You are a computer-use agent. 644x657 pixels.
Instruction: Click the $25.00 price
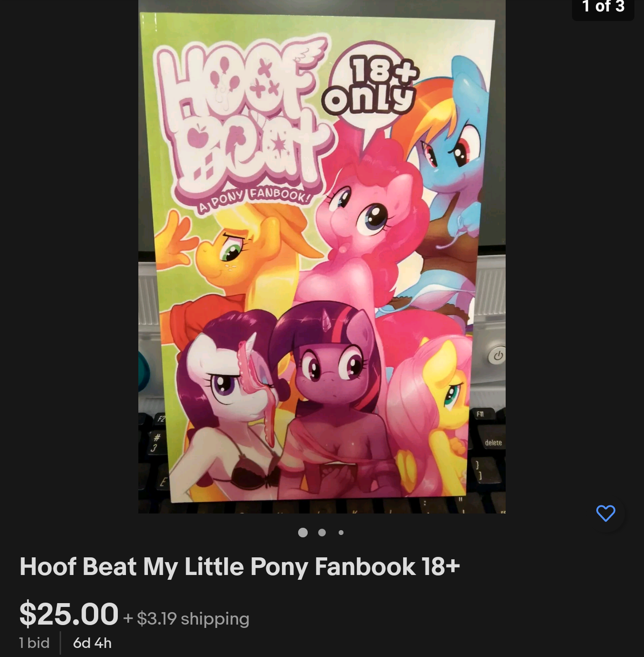pos(69,614)
